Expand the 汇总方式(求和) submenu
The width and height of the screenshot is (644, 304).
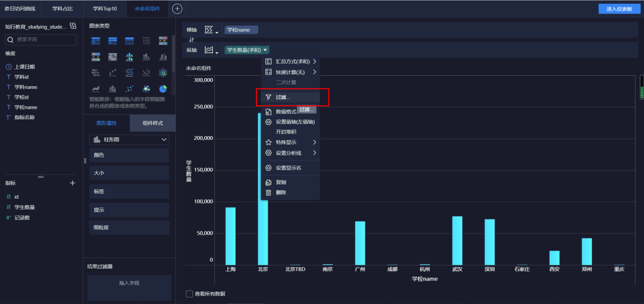pos(290,62)
